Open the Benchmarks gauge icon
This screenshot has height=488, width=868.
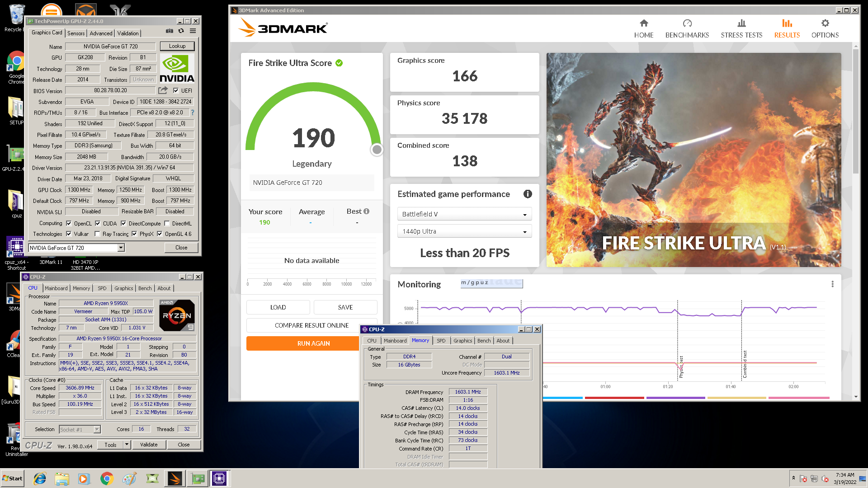tap(687, 23)
